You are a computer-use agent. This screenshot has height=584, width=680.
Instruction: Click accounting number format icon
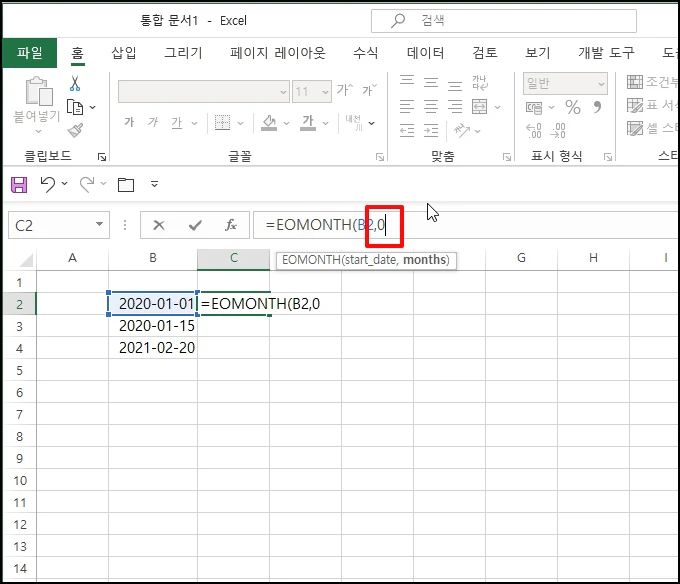click(x=534, y=107)
